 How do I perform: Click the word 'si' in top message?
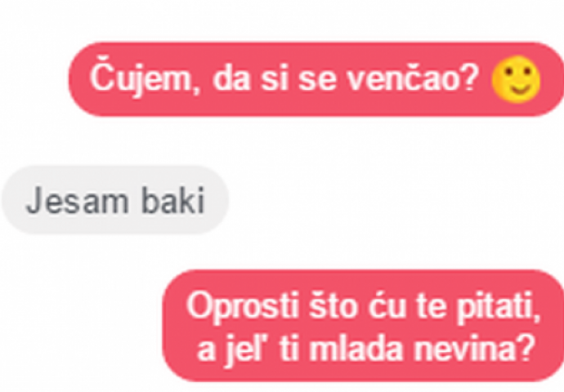click(x=274, y=78)
